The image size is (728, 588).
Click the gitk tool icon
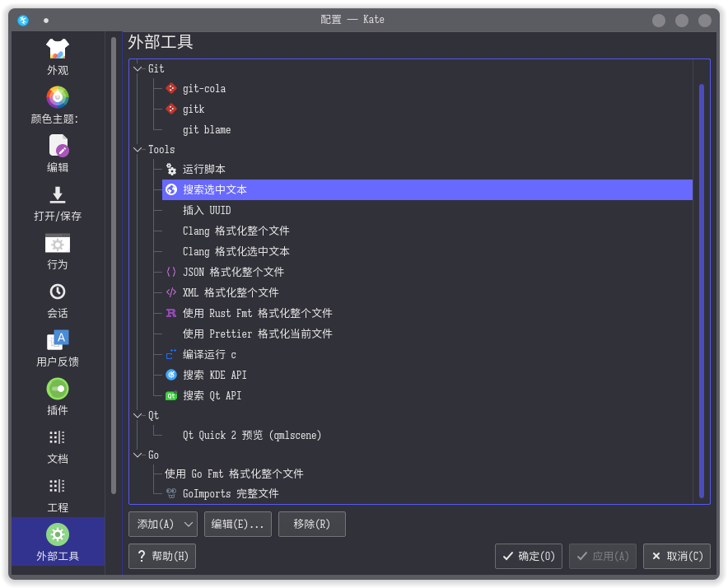(x=171, y=109)
